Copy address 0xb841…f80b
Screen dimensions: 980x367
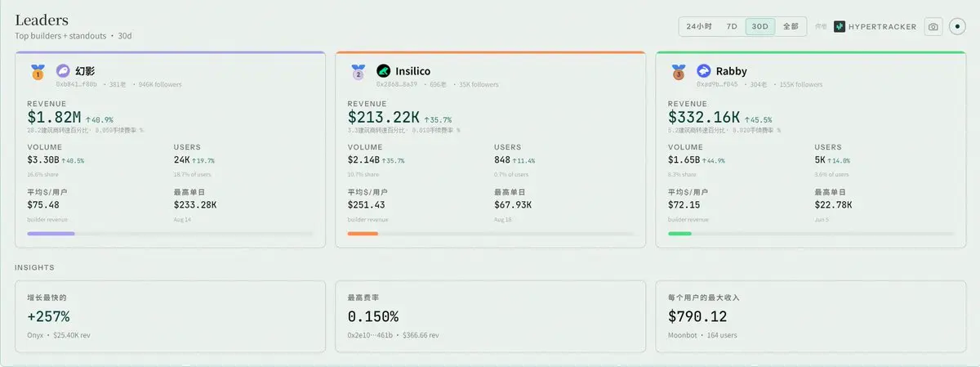(x=77, y=84)
